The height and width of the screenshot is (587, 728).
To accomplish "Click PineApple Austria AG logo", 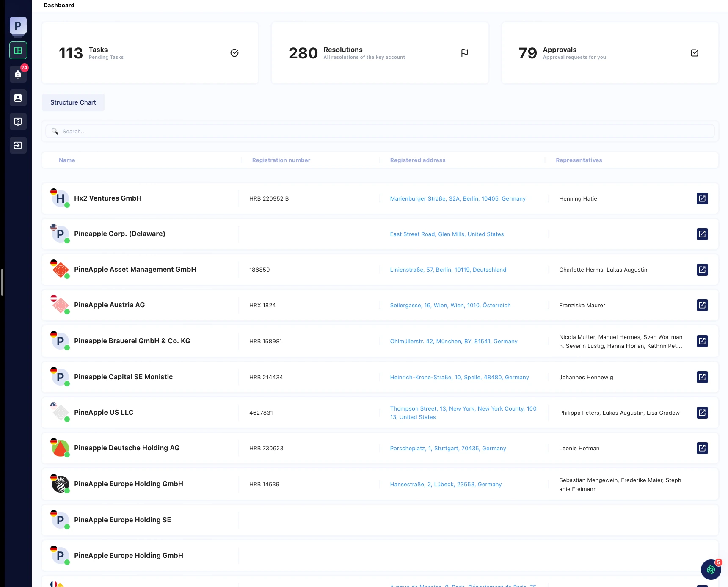I will tap(61, 305).
